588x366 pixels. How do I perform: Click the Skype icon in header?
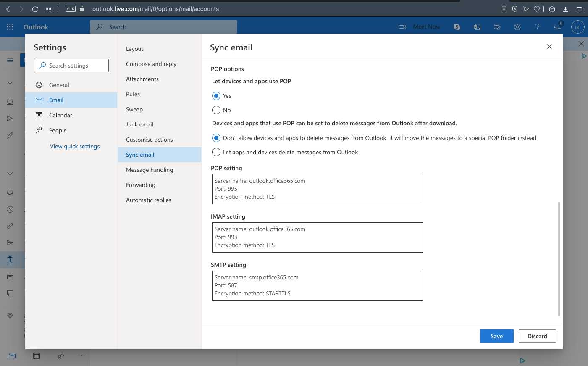tap(457, 27)
